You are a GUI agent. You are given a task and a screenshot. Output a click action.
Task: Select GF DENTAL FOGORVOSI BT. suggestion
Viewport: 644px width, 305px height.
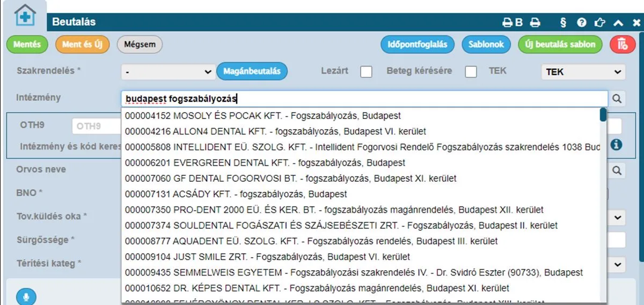[360, 178]
